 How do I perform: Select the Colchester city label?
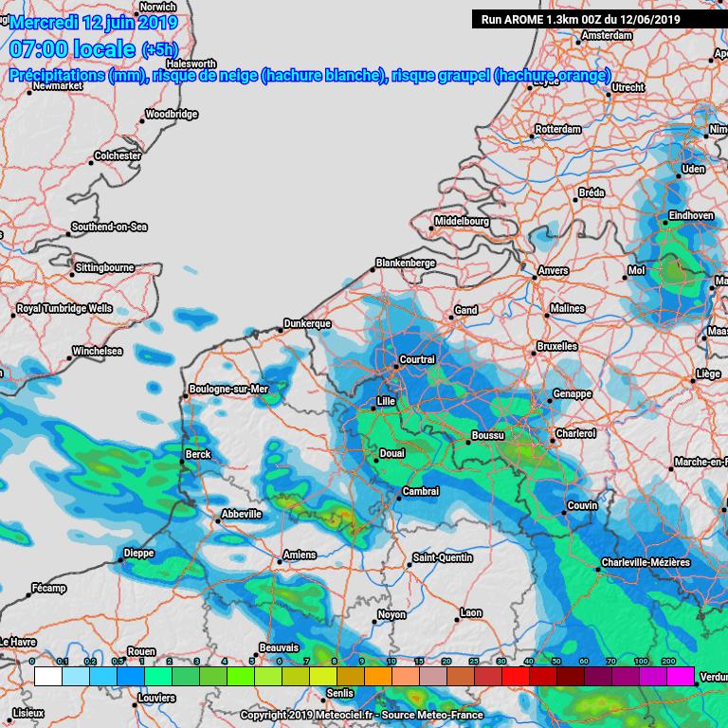point(118,155)
